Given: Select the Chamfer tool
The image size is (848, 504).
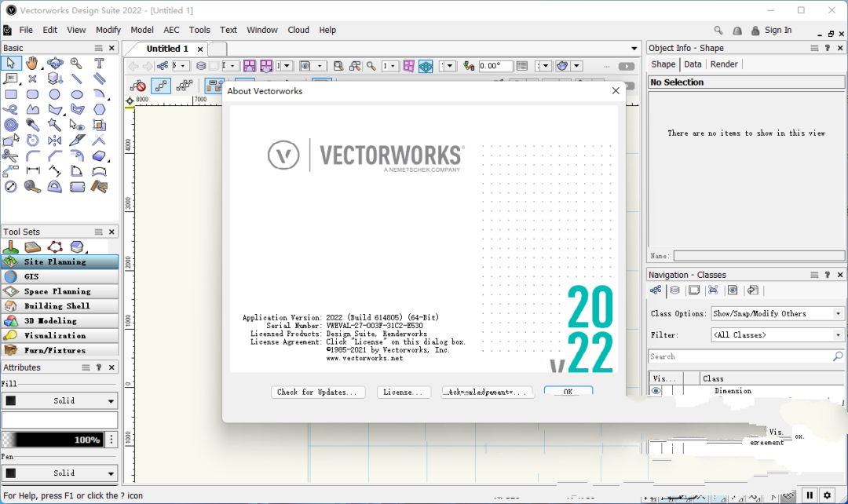Looking at the screenshot, I should [x=55, y=156].
